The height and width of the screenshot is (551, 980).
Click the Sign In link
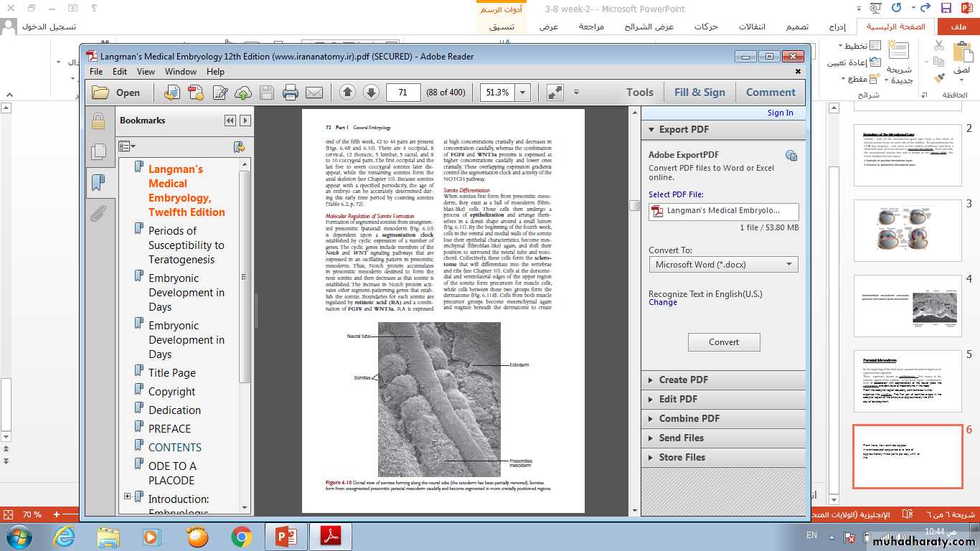780,113
